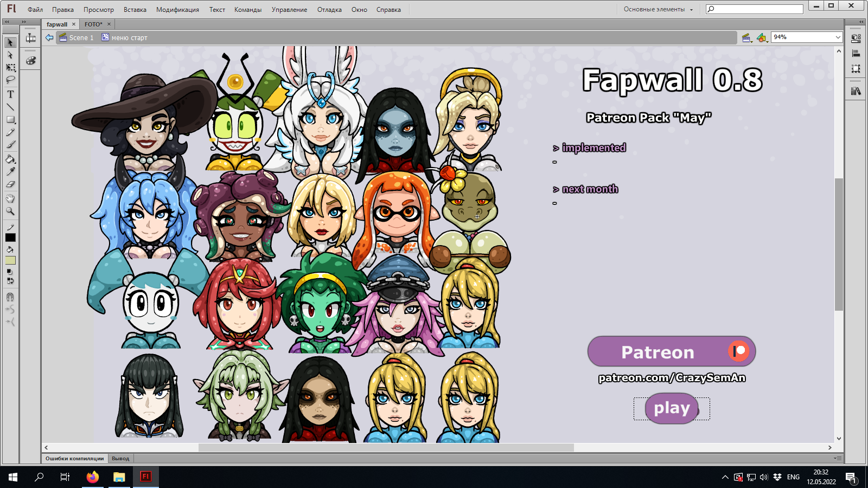Screen dimensions: 868x488
Task: Open File Explorer from the taskbar
Action: pyautogui.click(x=119, y=477)
